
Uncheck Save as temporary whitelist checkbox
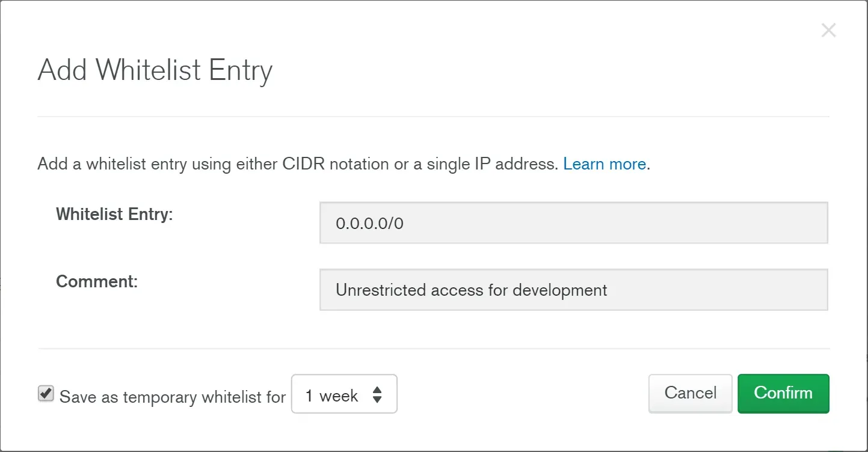pos(46,394)
